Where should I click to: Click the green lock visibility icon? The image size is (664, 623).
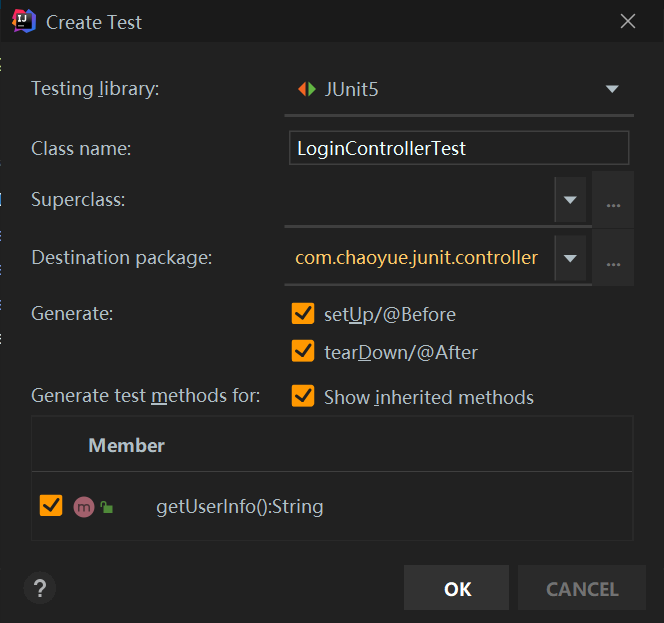[106, 508]
